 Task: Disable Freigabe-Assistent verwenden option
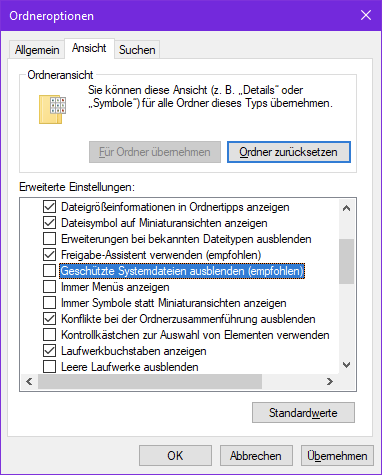click(x=49, y=255)
